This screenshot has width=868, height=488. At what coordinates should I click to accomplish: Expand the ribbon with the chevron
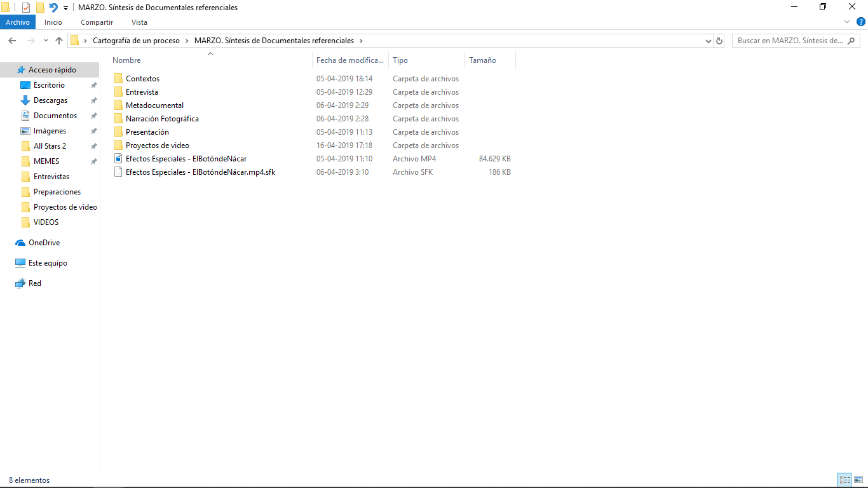846,22
